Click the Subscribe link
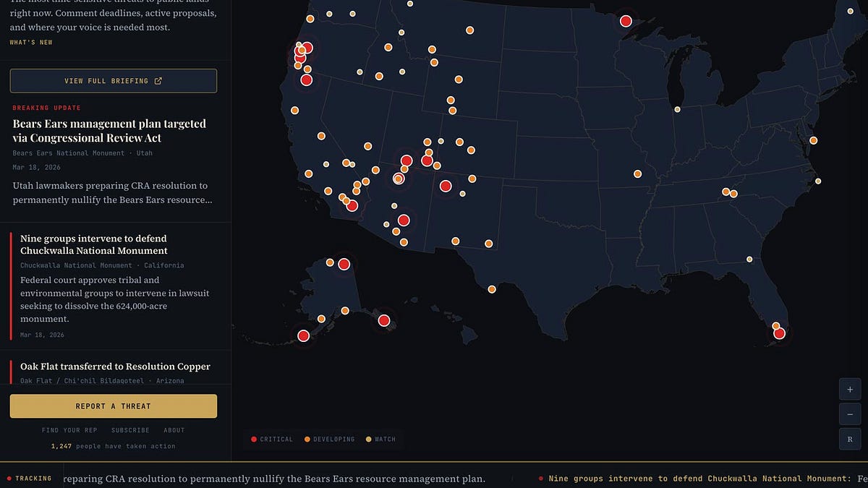Screen dimensions: 868x488 coord(130,430)
